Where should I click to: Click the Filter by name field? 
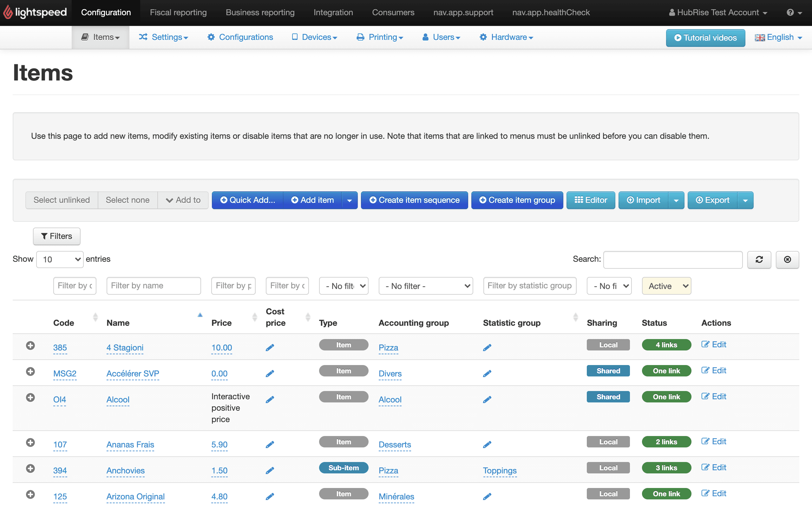[x=154, y=286]
